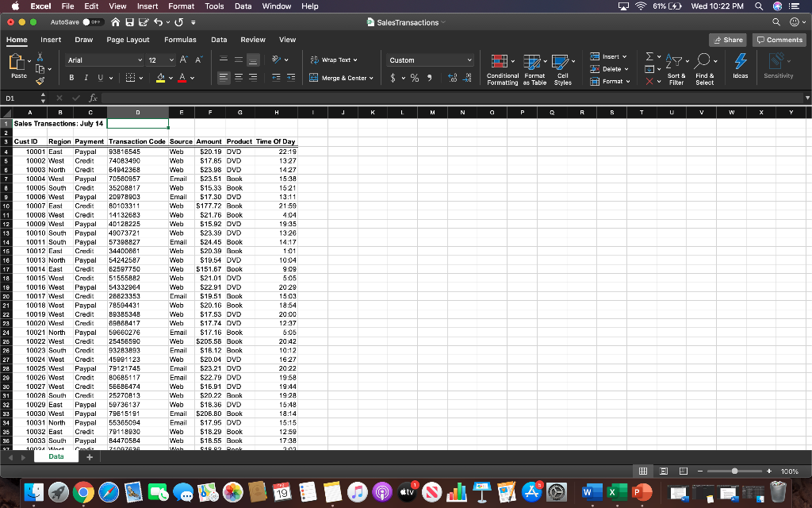Click the zoom slider handle
Screen dimensions: 812x508
coord(734,471)
